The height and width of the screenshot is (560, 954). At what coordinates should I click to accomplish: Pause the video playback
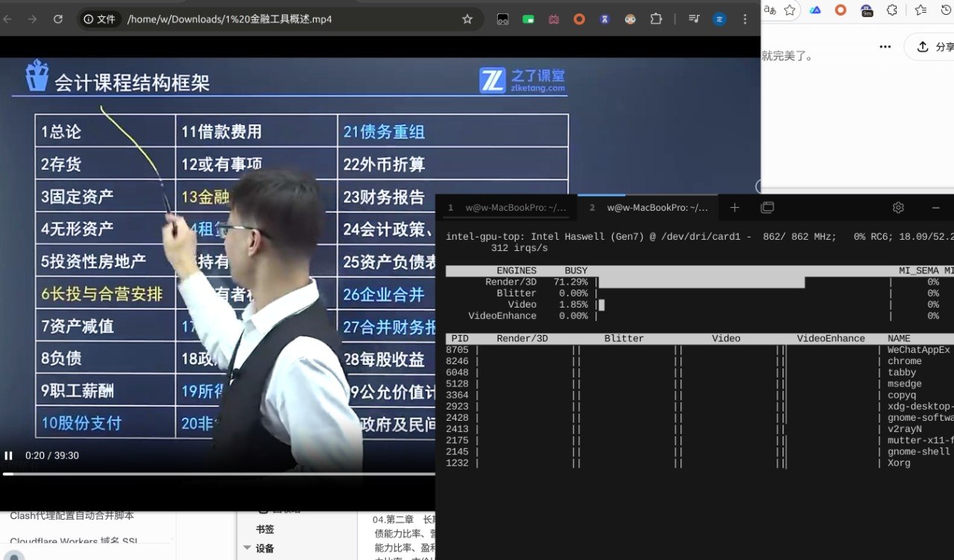[x=9, y=456]
